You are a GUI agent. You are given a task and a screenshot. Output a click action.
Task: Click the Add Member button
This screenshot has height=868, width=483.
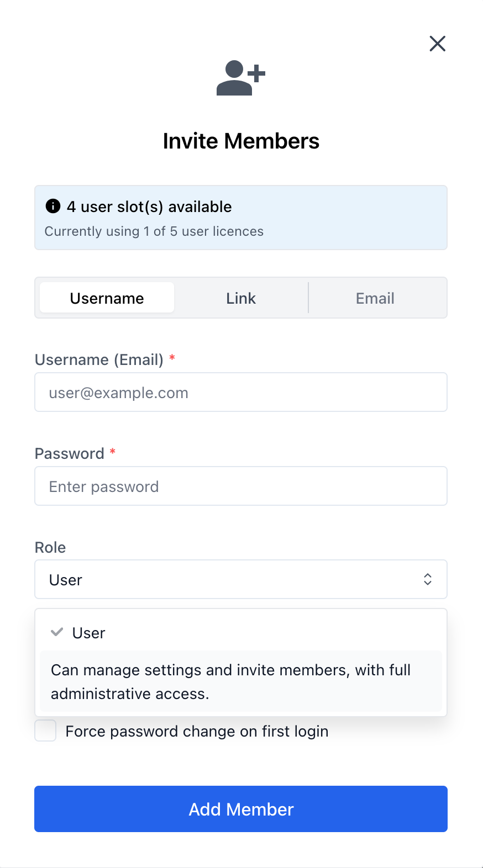click(x=240, y=809)
